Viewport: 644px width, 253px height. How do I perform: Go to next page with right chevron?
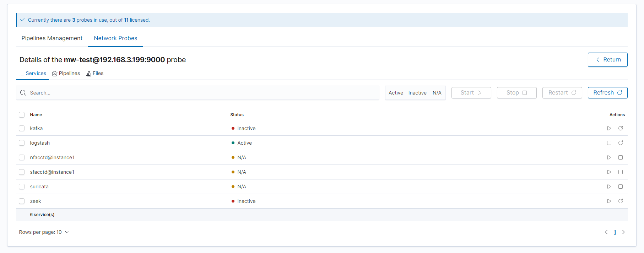click(x=623, y=232)
